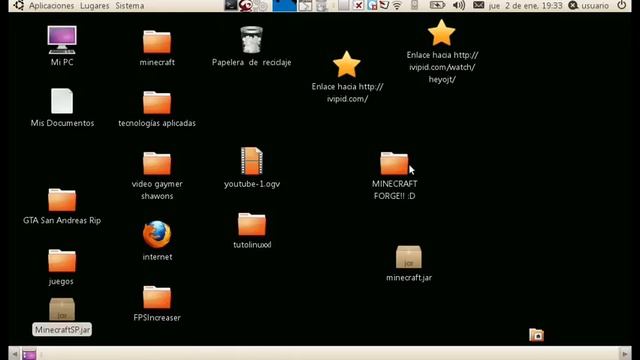Open the Aplicaciones menu

(x=51, y=6)
